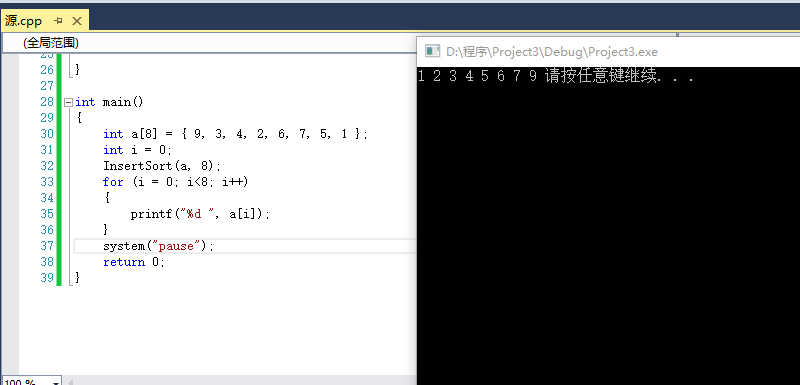800x385 pixels.
Task: Click the console title D:\程序\Project3\Debug\Project3.exe
Action: (x=552, y=52)
